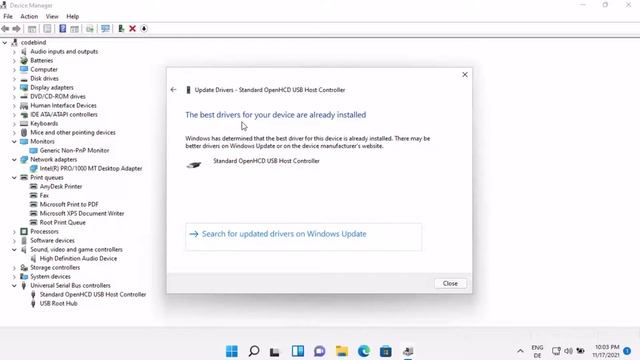Expand the Display adapters category
The image size is (640, 360).
[14, 87]
